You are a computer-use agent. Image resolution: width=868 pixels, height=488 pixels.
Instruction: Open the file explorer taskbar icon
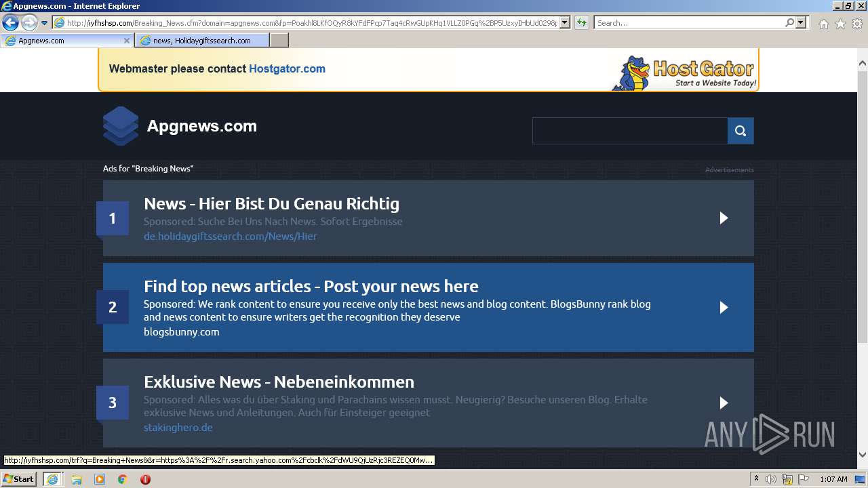tap(76, 479)
